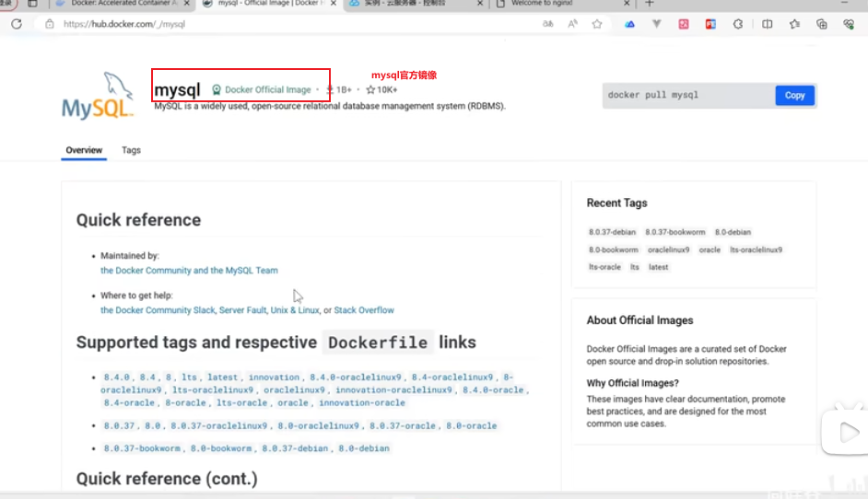
Task: Click the docker pull mysql command field
Action: coord(688,95)
